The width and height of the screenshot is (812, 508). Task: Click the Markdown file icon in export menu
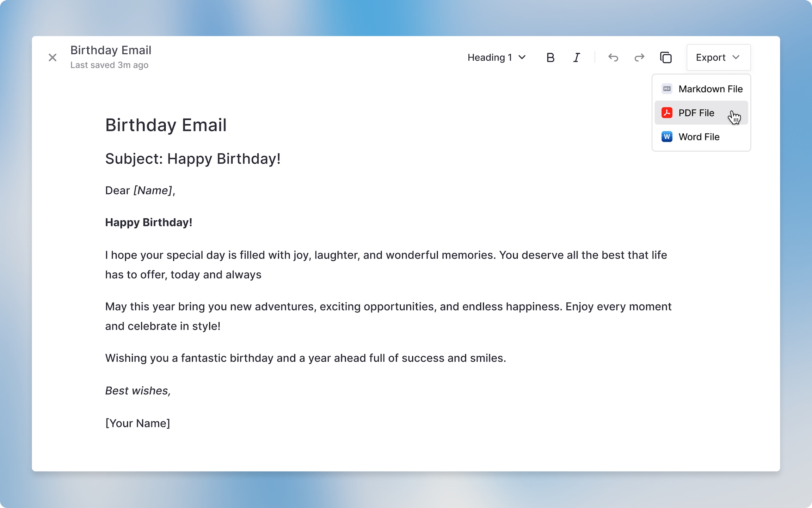click(667, 89)
